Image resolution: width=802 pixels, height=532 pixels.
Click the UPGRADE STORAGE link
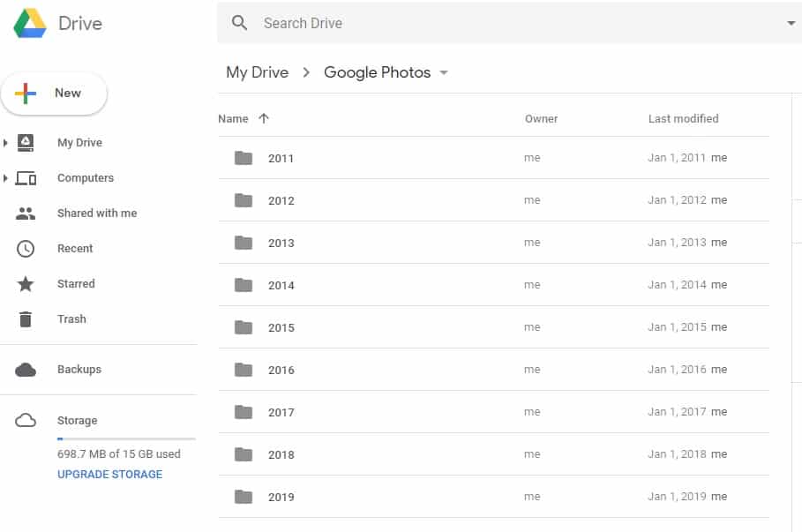tap(110, 474)
